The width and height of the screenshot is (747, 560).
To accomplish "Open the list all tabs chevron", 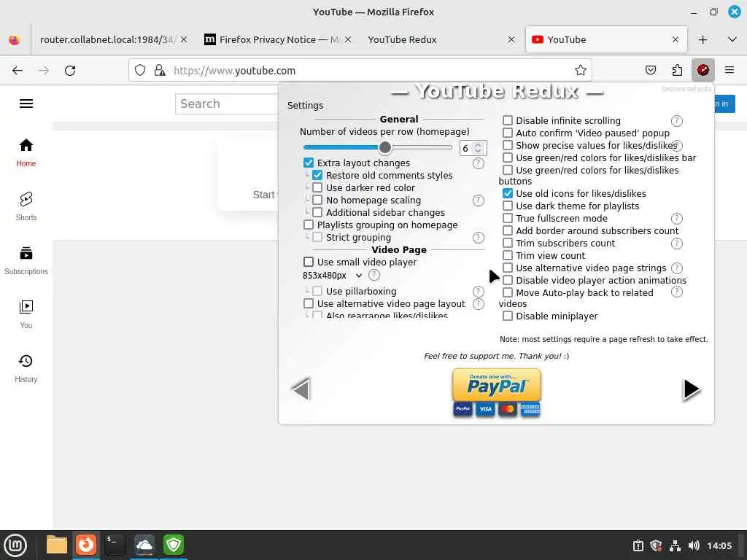I will 732,39.
